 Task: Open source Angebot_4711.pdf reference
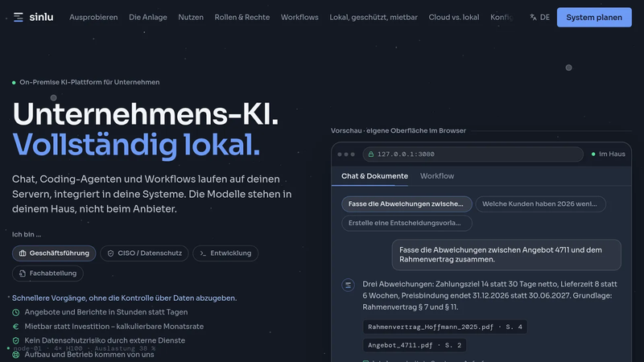[x=415, y=345]
